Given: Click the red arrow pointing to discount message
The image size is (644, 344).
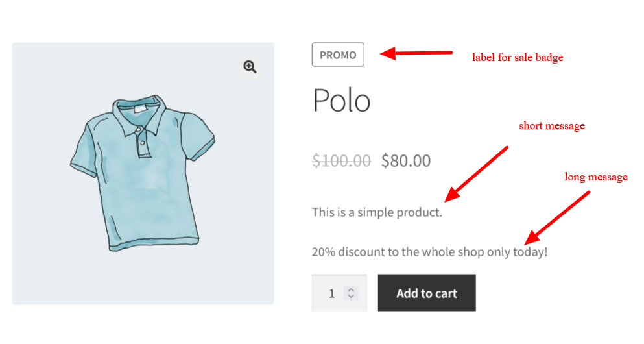Looking at the screenshot, I should coord(557,217).
